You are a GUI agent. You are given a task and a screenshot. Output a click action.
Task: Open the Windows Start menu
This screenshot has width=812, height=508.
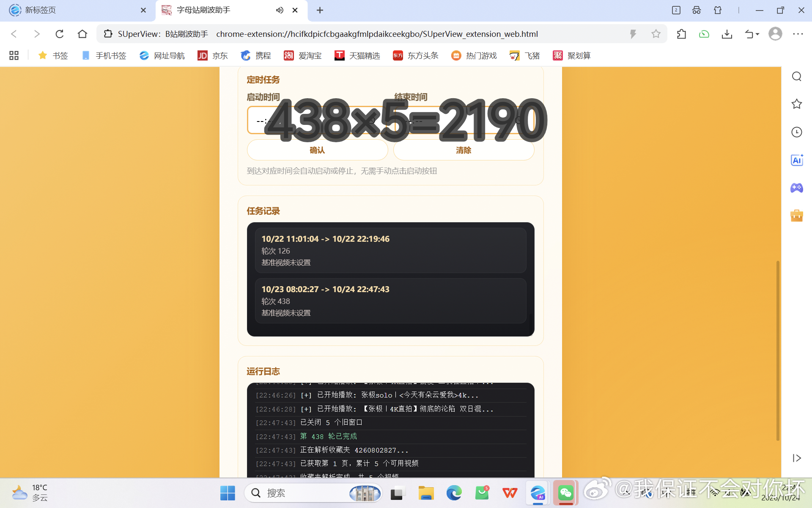coord(228,493)
